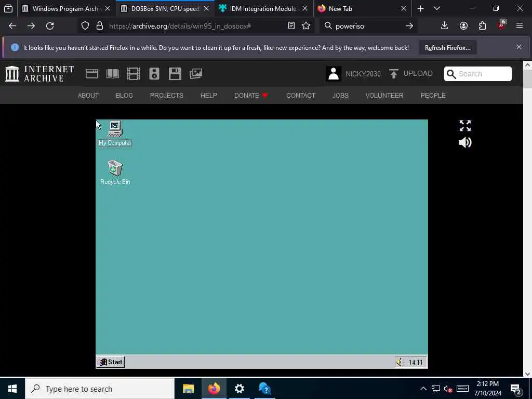Open the DONATE link
The width and height of the screenshot is (532, 399).
251,96
